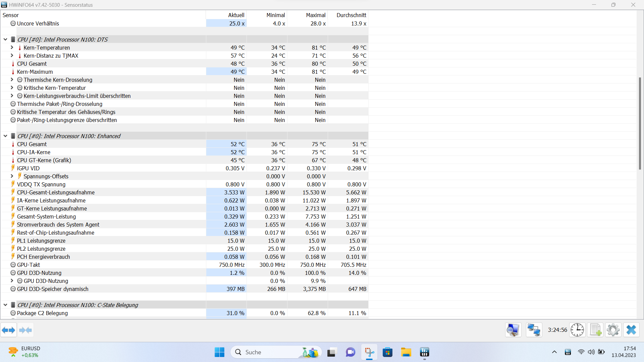This screenshot has height=362, width=644.
Task: Select Kritische Temperatur des Gehäuses/Rings row
Action: pos(184,112)
